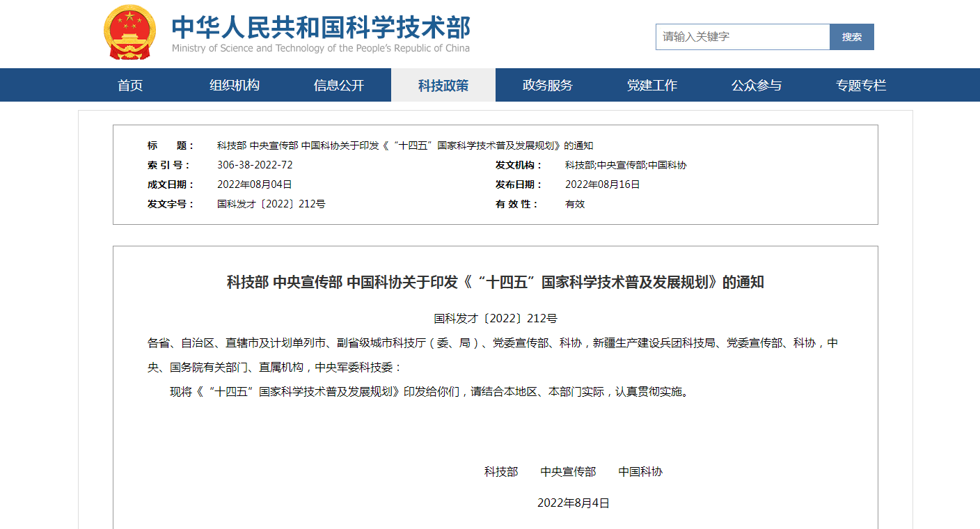Open the 首页 navigation item
The width and height of the screenshot is (980, 529).
[x=130, y=85]
